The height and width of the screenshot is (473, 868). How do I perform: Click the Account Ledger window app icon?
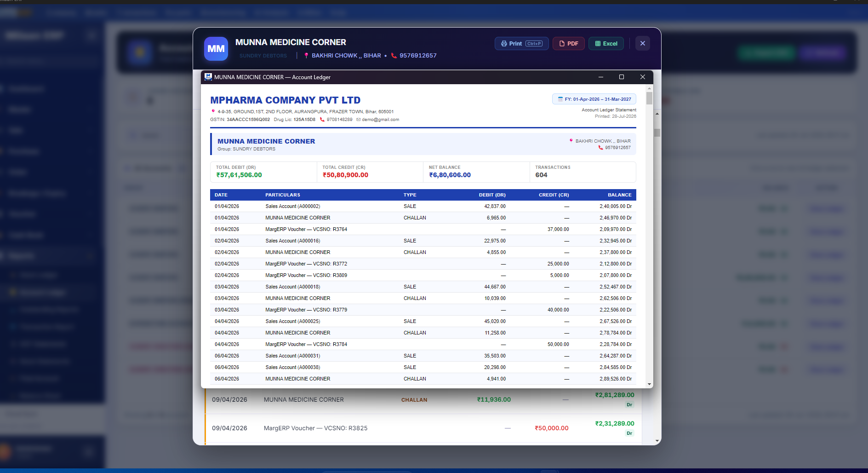click(208, 77)
